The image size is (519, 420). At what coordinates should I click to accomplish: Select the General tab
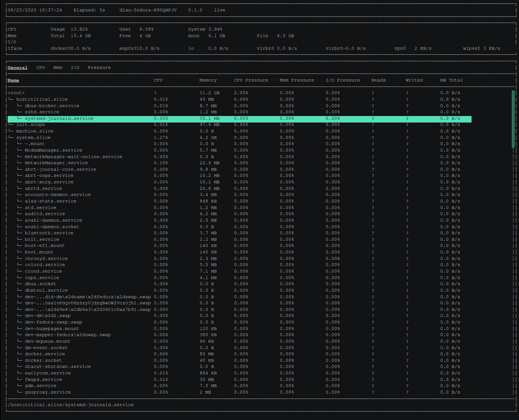pos(18,68)
